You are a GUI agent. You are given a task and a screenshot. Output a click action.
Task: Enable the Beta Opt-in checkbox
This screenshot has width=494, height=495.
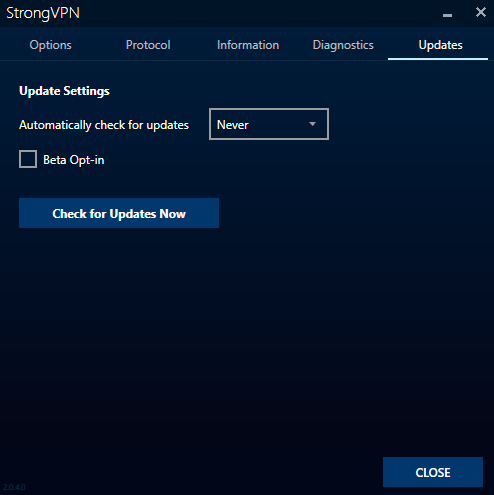tap(28, 159)
